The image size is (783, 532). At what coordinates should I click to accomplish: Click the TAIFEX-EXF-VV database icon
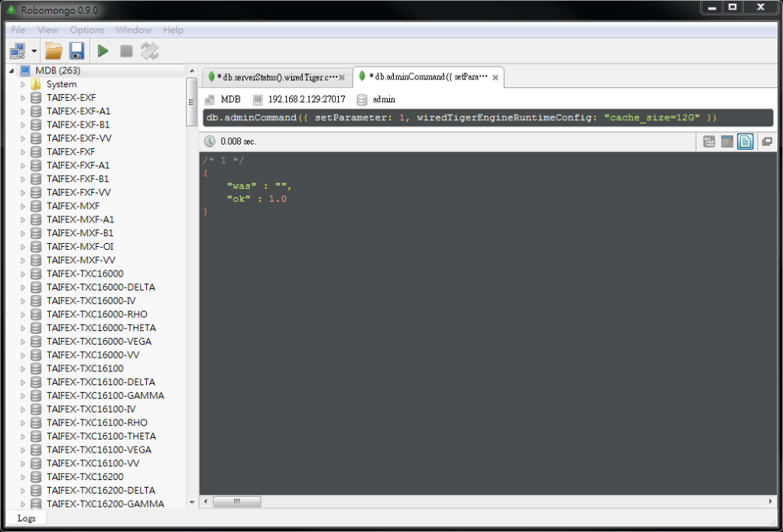[x=36, y=138]
